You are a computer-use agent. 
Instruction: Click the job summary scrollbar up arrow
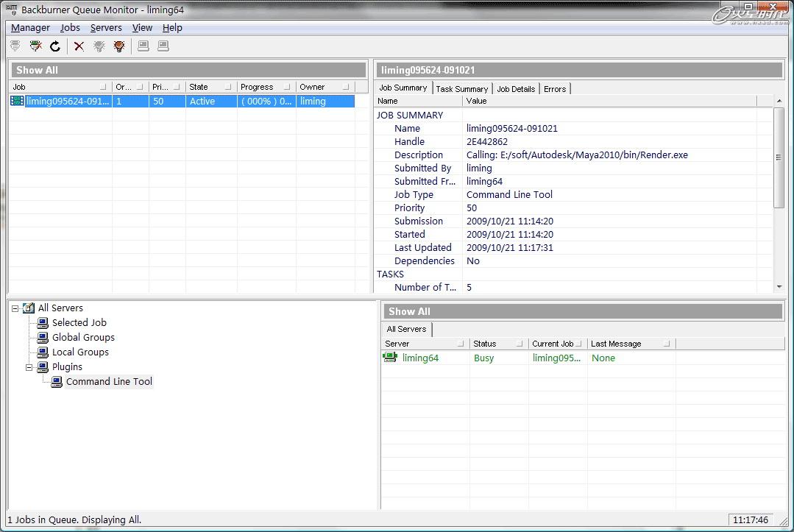(x=779, y=101)
